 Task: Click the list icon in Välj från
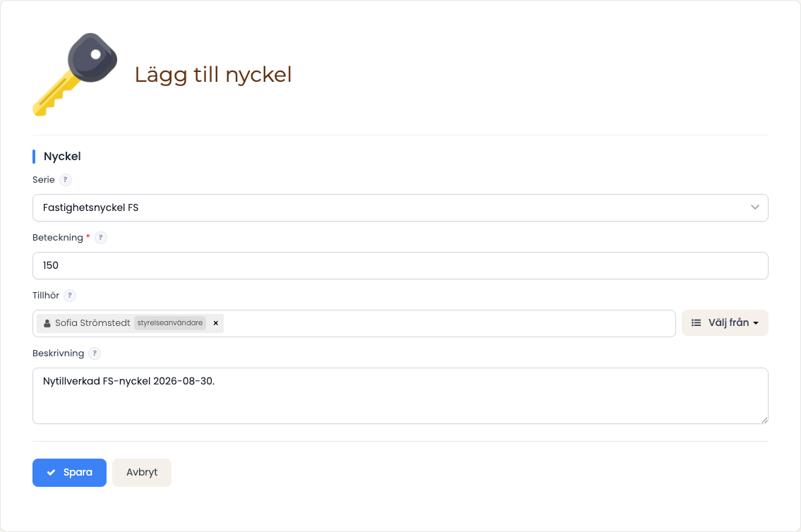697,322
